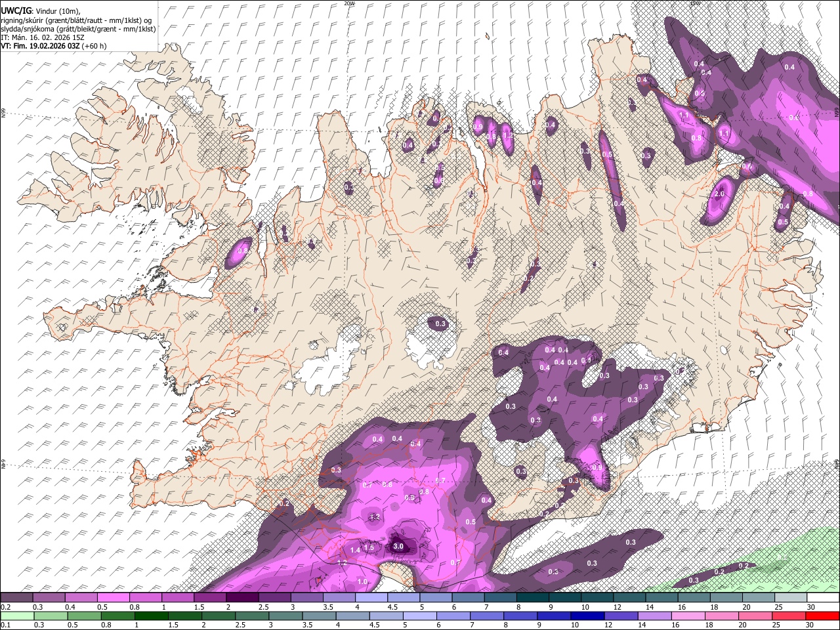Pick the palest green 0.1 swatch in rain legend
This screenshot has height=630, width=840.
coord(17,616)
